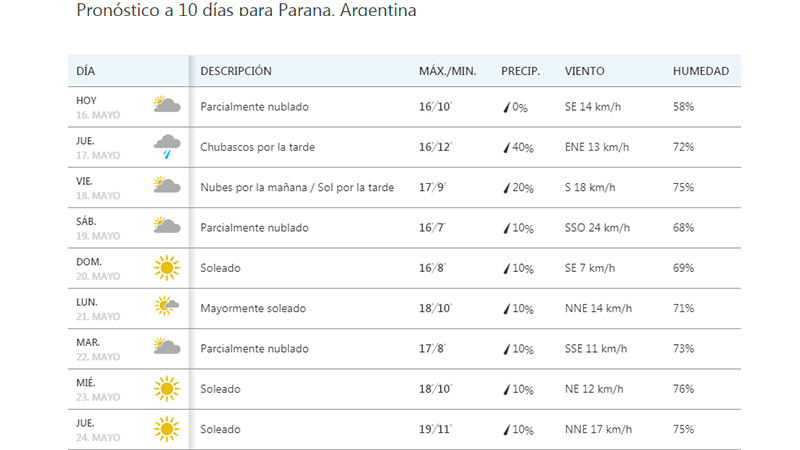
Task: Click the cloudy icon for MAR. 22. MAYO
Action: pyautogui.click(x=167, y=346)
